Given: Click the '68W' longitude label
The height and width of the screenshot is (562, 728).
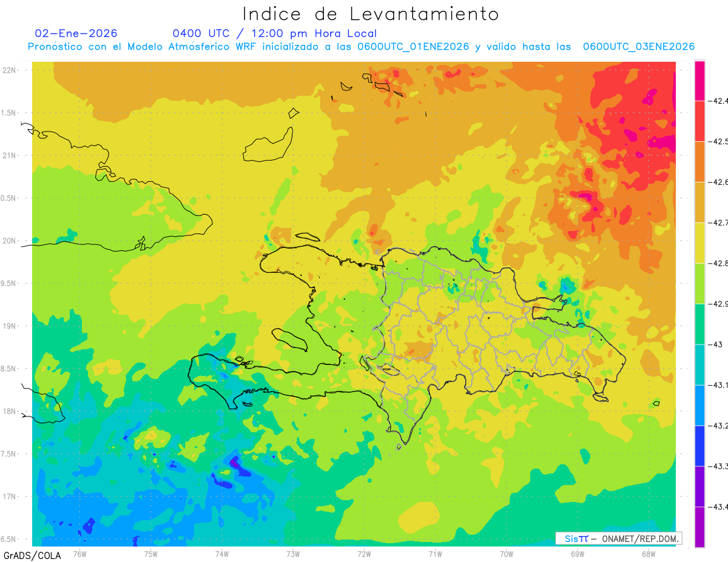Looking at the screenshot, I should [x=649, y=554].
